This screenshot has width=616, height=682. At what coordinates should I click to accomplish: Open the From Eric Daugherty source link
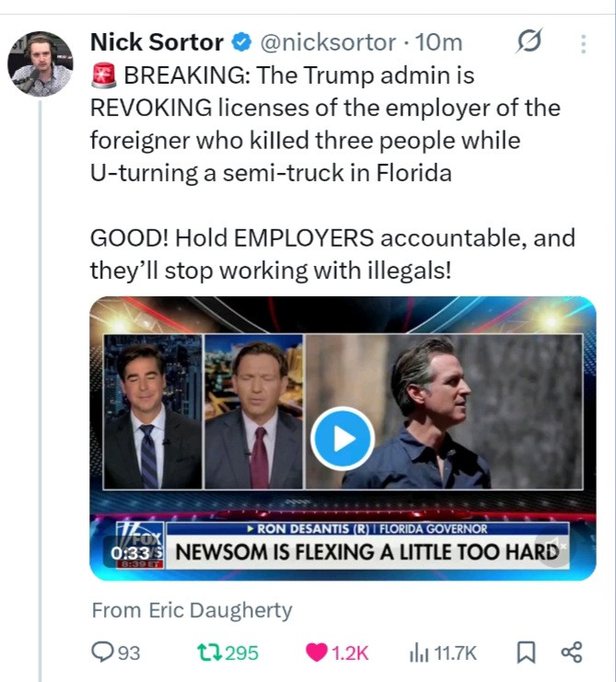[x=192, y=610]
